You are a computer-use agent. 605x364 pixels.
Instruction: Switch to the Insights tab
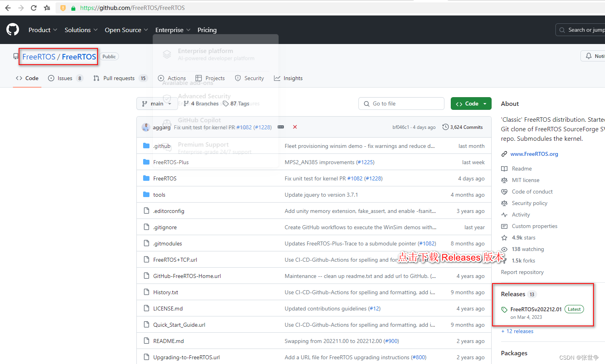pos(288,78)
